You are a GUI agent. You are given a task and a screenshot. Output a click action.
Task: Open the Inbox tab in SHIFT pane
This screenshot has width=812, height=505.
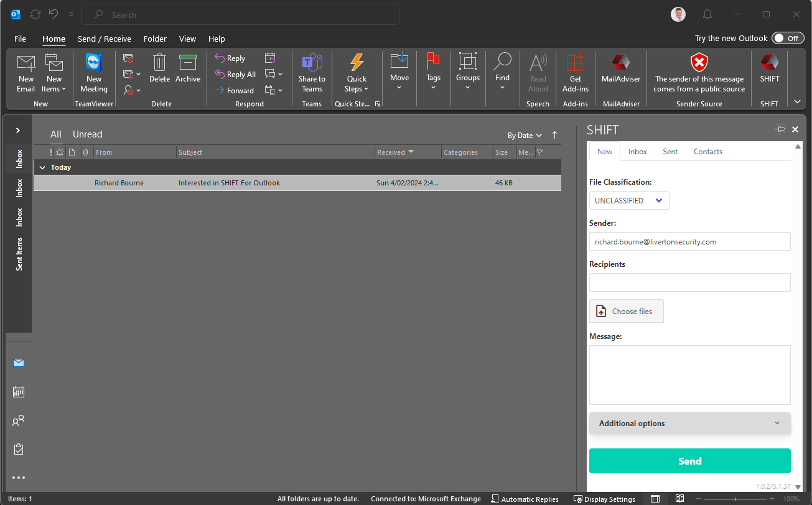(638, 152)
